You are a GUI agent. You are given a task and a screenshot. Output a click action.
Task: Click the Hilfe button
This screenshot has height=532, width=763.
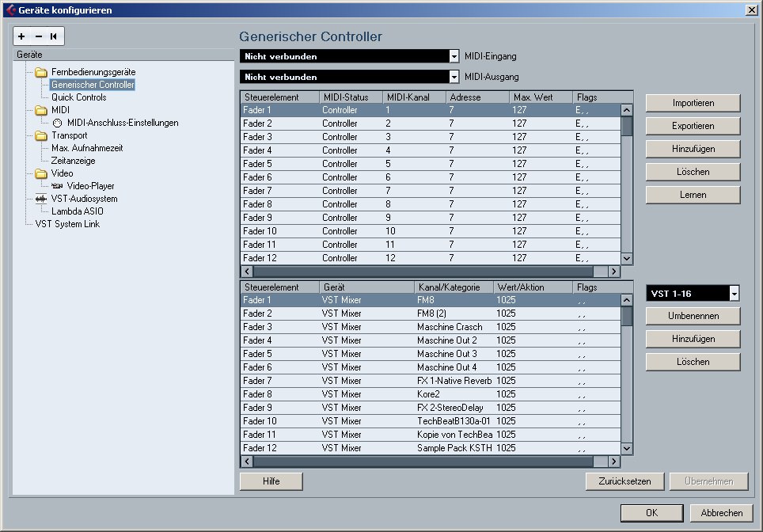[x=271, y=481]
